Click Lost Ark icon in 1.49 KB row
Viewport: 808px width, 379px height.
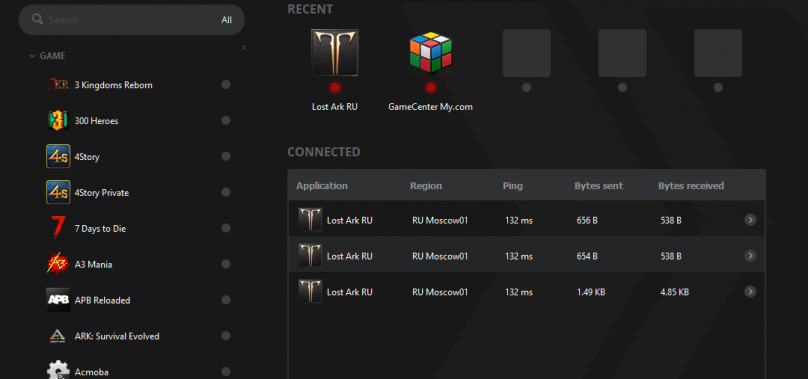pyautogui.click(x=310, y=292)
